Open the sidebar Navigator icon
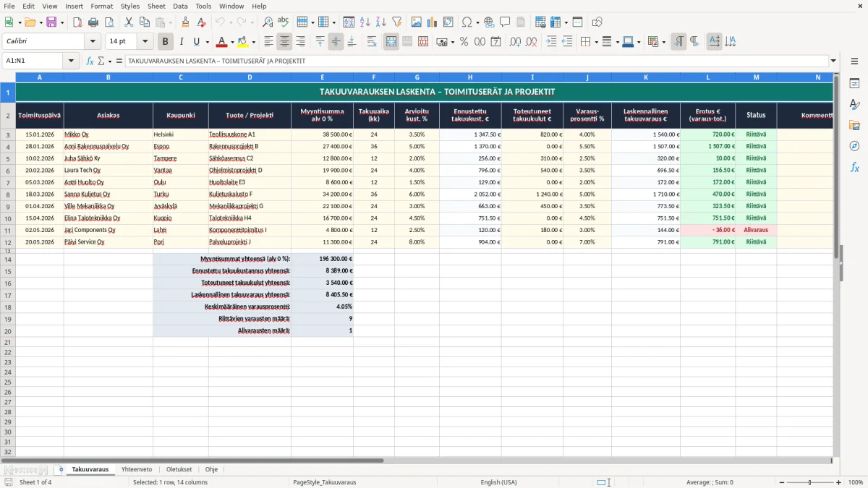The height and width of the screenshot is (488, 868). 854,146
